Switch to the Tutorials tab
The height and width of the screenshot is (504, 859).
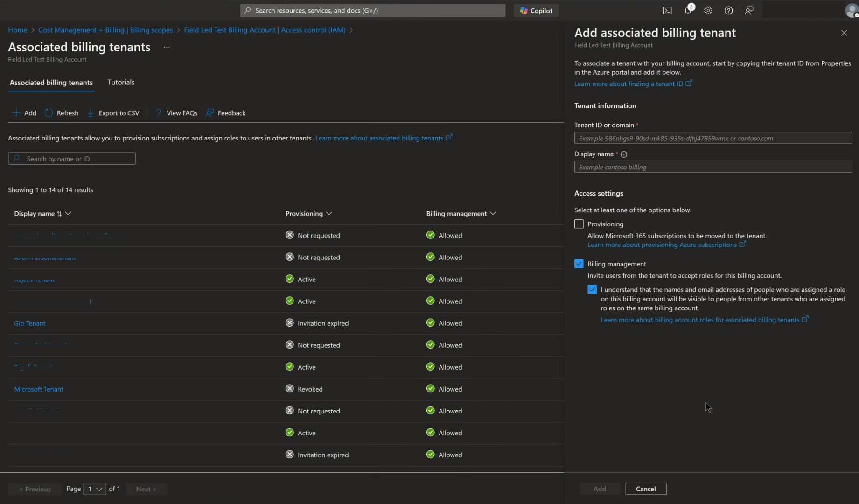click(121, 82)
